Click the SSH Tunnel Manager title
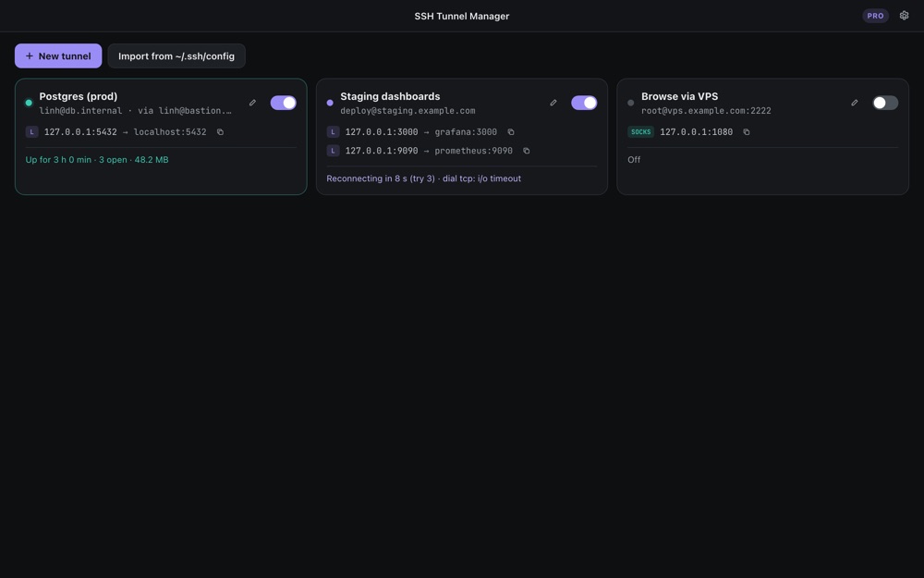Image resolution: width=924 pixels, height=578 pixels. pos(462,16)
